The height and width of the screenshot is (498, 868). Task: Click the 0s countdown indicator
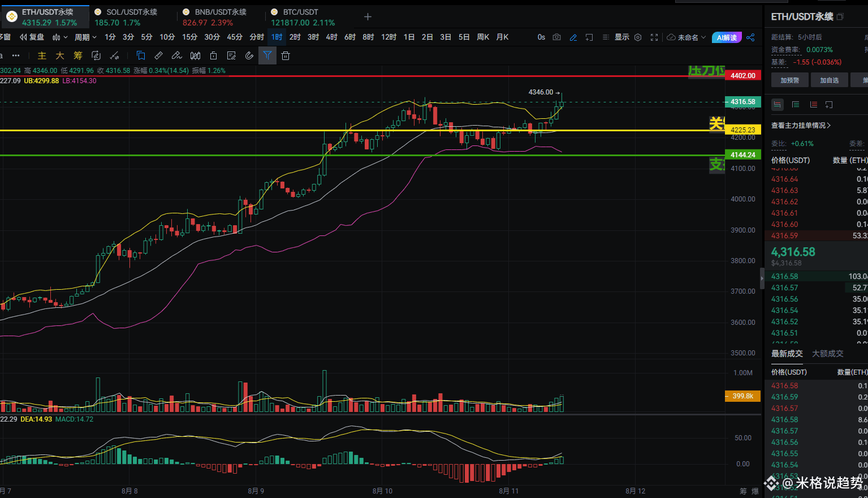pyautogui.click(x=541, y=37)
